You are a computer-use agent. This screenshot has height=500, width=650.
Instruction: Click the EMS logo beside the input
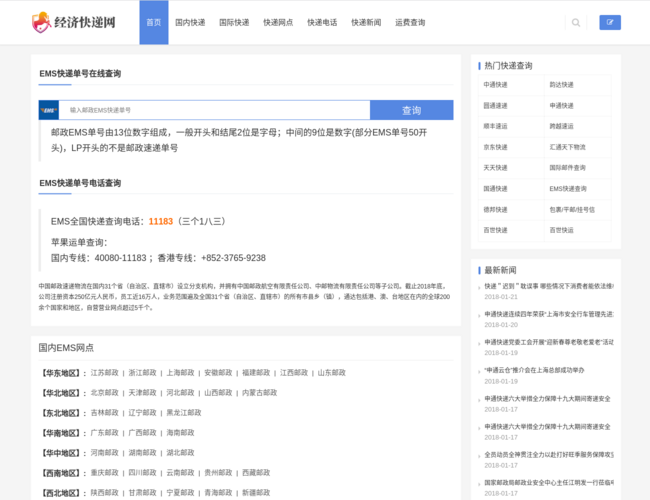(x=49, y=110)
